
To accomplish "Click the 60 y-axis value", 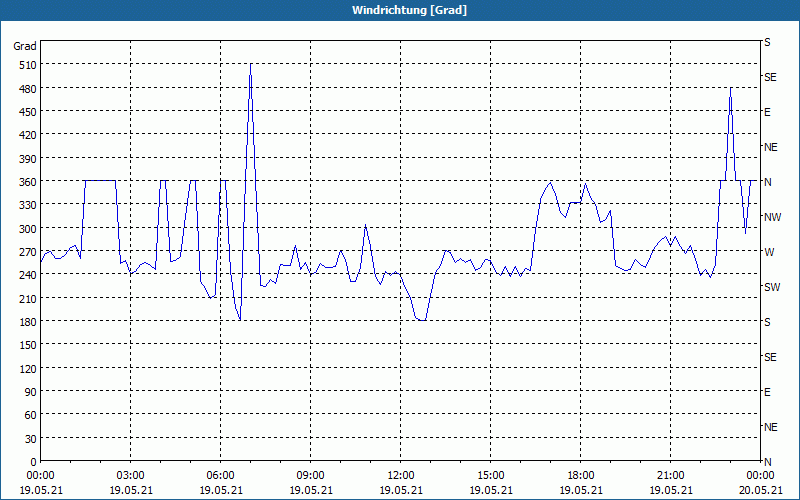I will pyautogui.click(x=31, y=415).
